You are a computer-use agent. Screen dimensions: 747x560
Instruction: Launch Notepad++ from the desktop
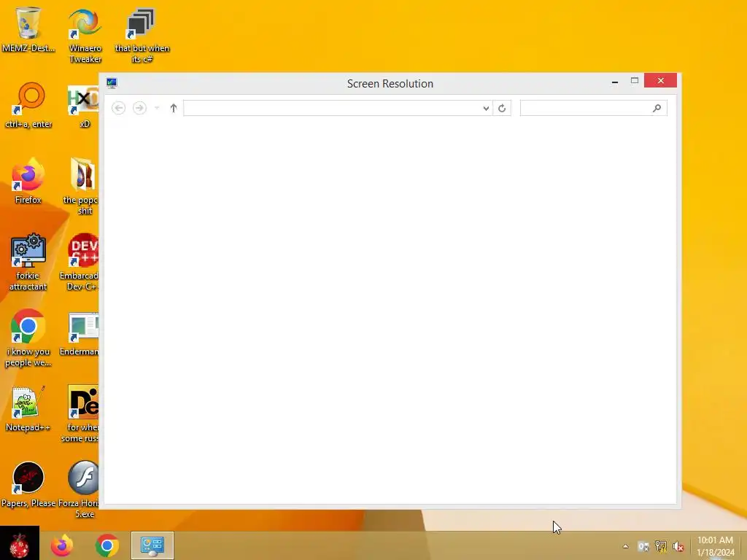point(28,408)
